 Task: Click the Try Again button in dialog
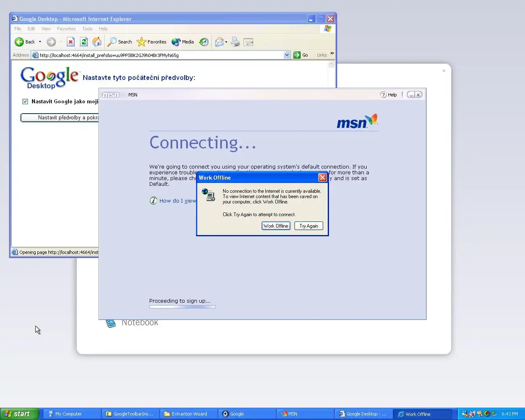click(308, 226)
